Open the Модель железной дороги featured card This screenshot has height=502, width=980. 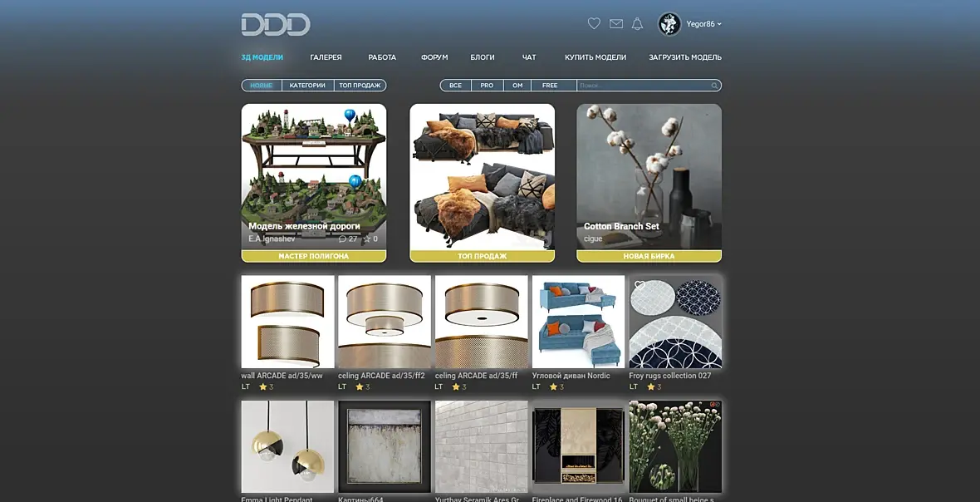tap(314, 177)
